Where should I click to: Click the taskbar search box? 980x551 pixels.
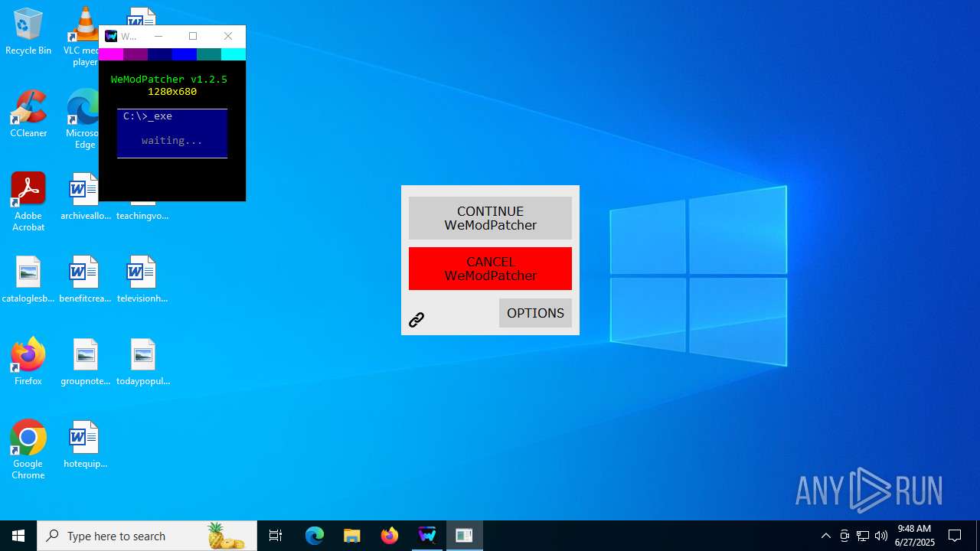point(147,536)
